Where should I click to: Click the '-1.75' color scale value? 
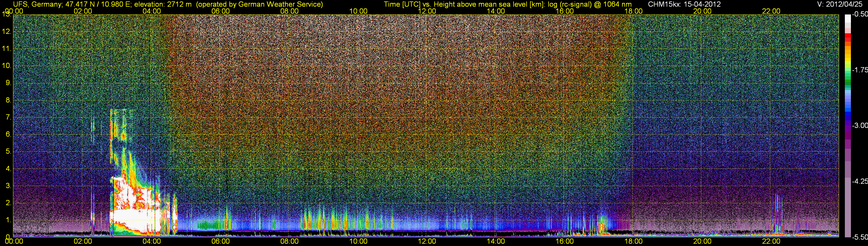click(x=860, y=70)
